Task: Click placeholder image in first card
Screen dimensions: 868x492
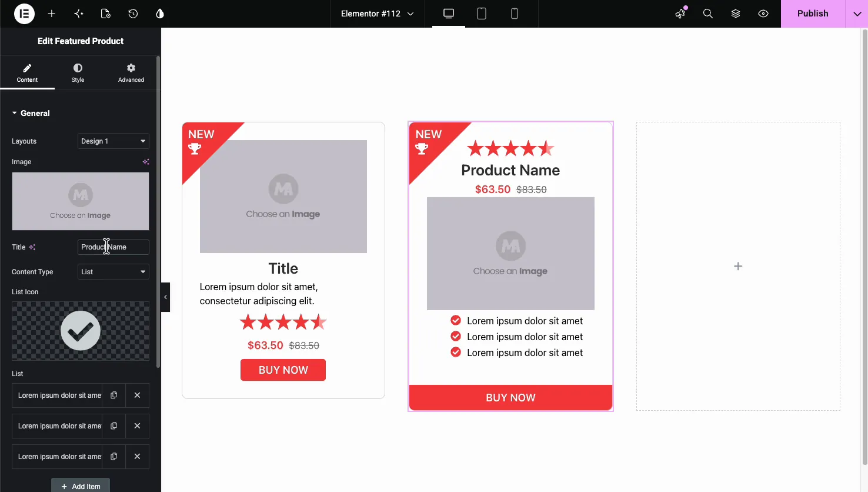Action: pos(283,197)
